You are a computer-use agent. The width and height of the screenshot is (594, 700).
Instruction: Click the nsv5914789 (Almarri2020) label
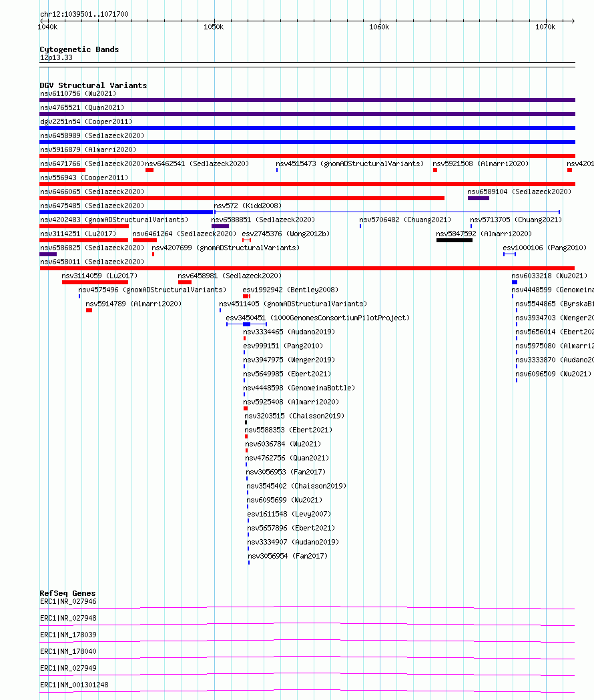point(133,304)
